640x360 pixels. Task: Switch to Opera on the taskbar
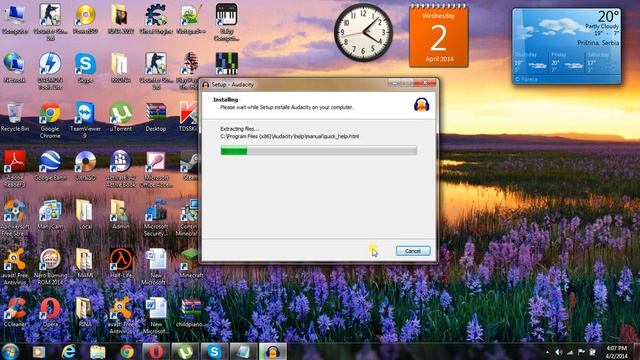[x=156, y=351]
